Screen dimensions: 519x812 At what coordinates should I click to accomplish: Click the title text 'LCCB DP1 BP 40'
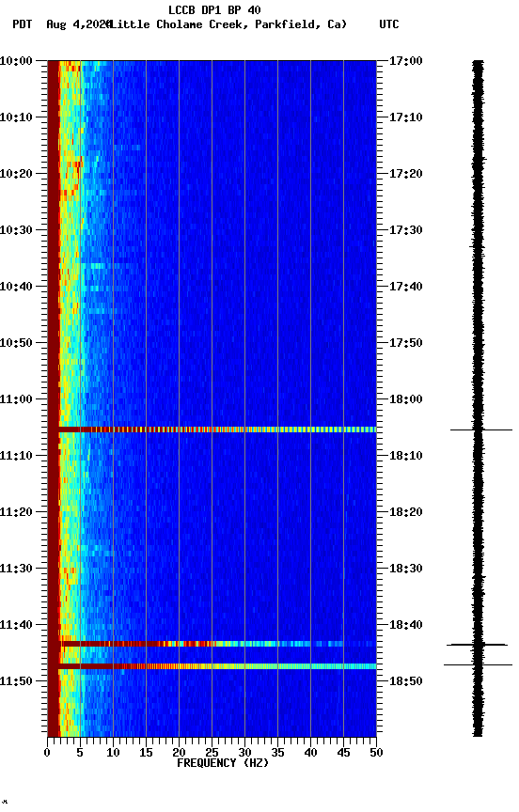click(214, 9)
